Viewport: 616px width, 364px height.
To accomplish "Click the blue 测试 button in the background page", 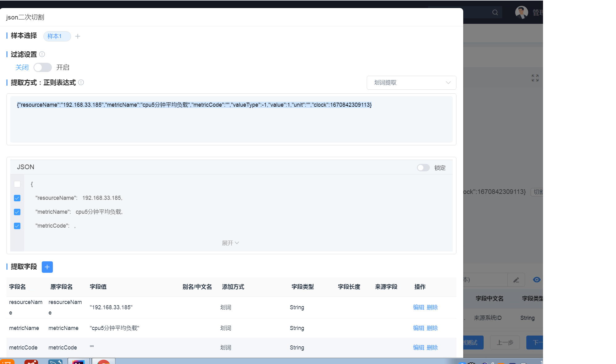I will pos(473,343).
